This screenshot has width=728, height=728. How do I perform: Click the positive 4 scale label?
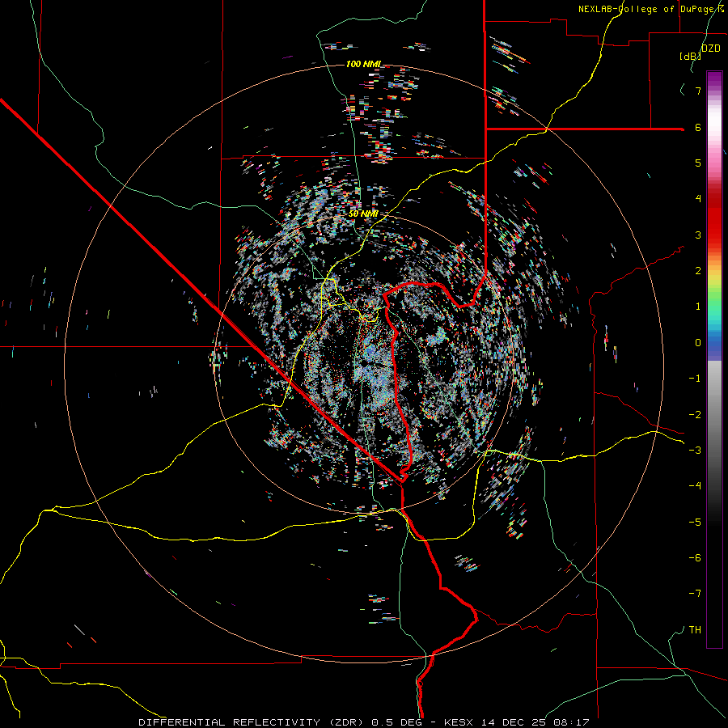698,199
